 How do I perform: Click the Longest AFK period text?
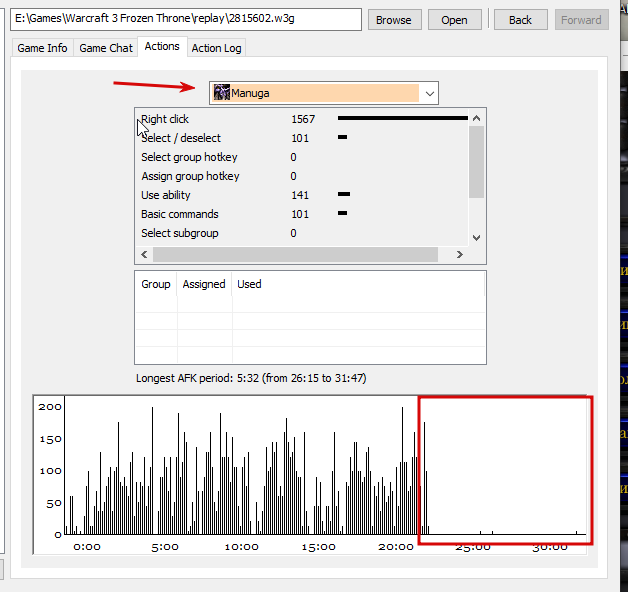click(x=251, y=378)
